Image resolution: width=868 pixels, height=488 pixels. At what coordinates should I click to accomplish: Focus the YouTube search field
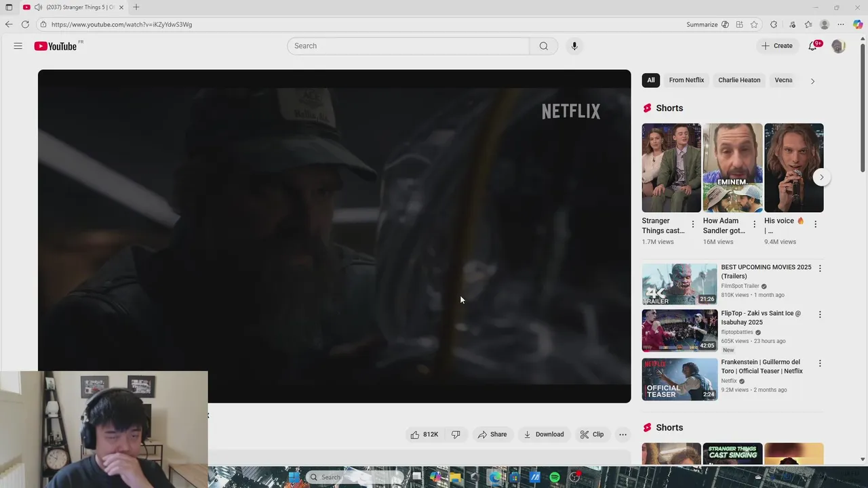tap(408, 46)
